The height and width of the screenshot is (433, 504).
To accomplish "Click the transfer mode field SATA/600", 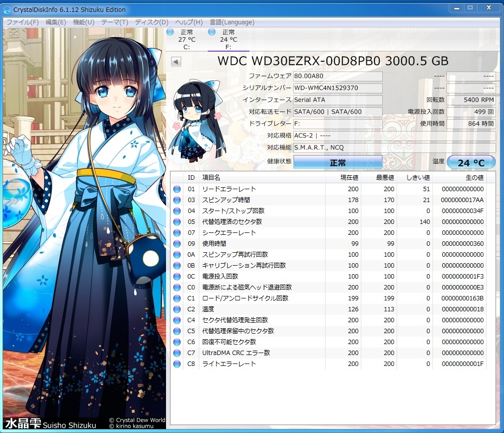I will coord(338,112).
